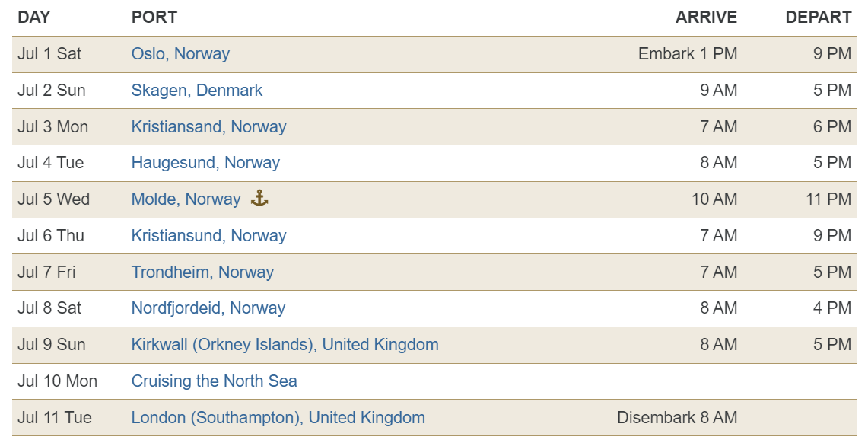
Task: Click the Molde, Norway link
Action: (186, 199)
